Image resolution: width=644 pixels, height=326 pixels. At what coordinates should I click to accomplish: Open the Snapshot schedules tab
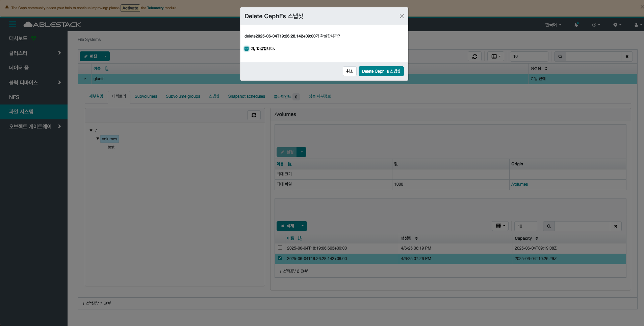[x=246, y=96]
